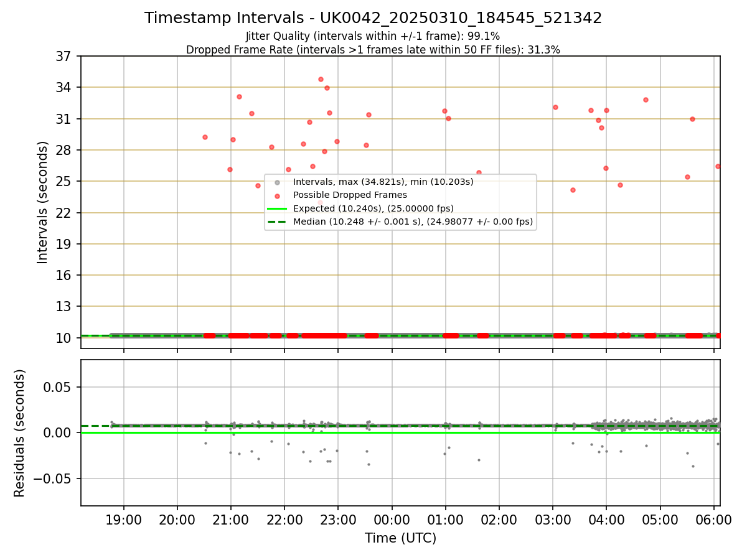
Task: Click the 'Time (UTC)' x-axis label
Action: (x=400, y=538)
